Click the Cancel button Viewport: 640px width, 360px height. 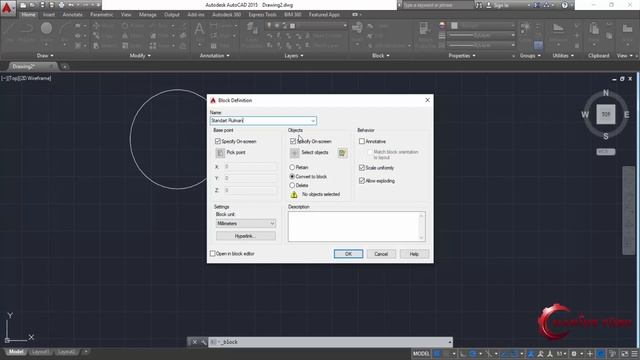click(x=381, y=254)
